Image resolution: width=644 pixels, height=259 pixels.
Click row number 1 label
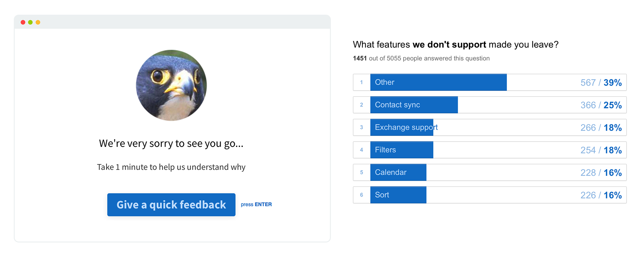coord(362,82)
